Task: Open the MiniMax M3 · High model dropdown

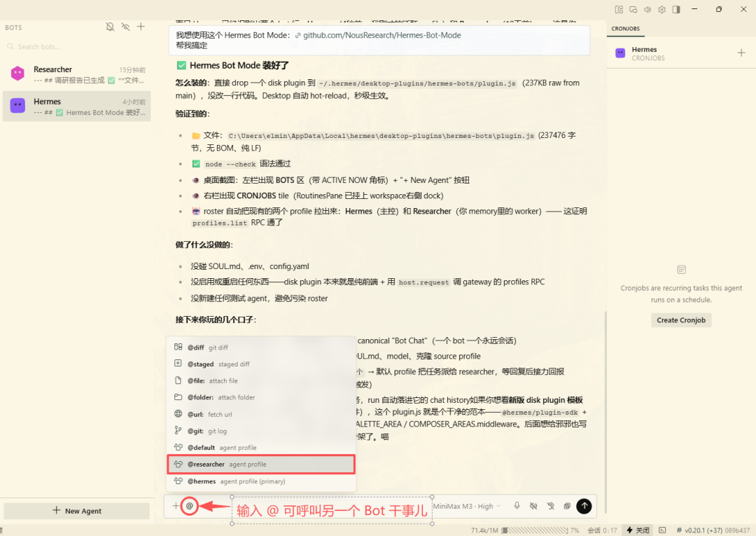Action: click(466, 506)
